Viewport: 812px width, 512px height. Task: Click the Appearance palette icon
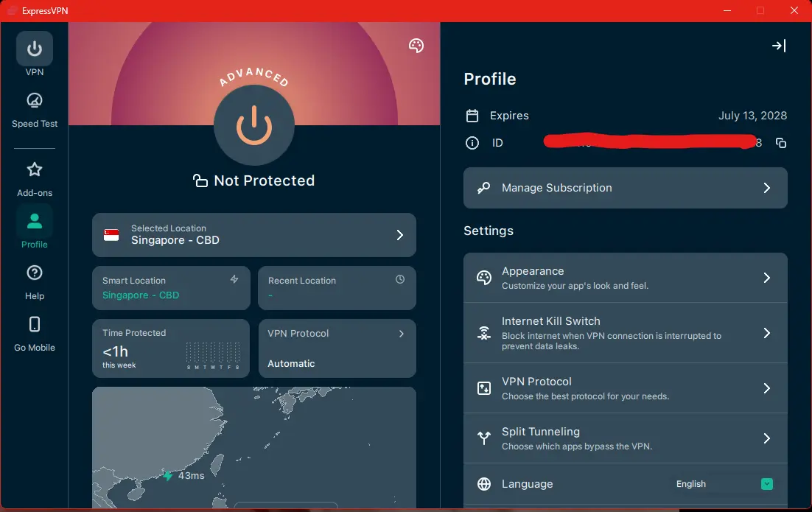pyautogui.click(x=483, y=278)
